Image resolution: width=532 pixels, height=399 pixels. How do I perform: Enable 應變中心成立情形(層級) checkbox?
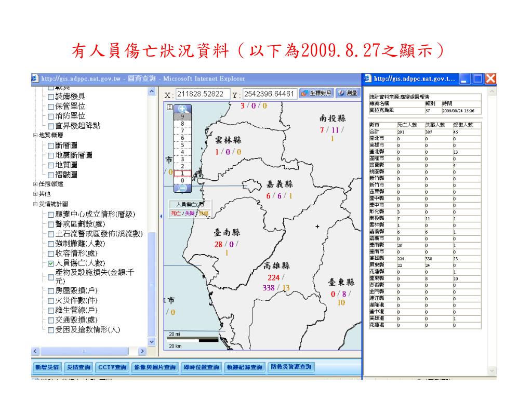pos(51,215)
